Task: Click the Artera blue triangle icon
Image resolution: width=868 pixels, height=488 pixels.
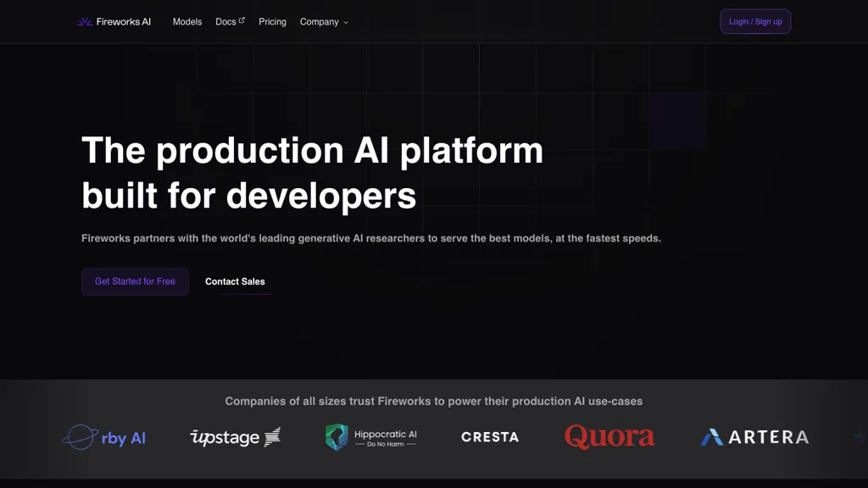Action: [x=712, y=437]
